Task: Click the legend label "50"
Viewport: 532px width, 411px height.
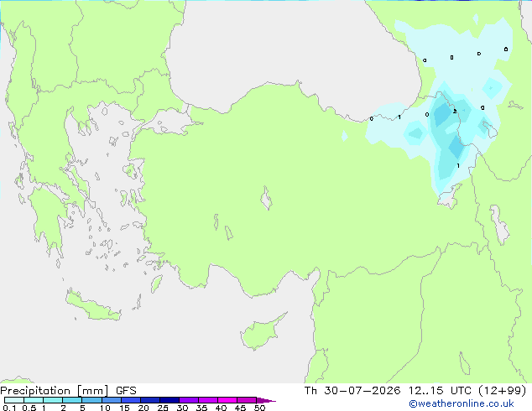Action: pos(259,408)
